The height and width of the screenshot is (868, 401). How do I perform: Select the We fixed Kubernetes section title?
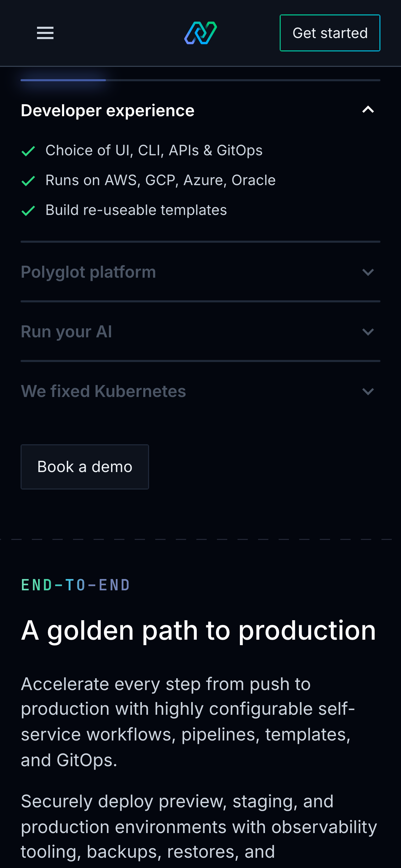pos(104,391)
